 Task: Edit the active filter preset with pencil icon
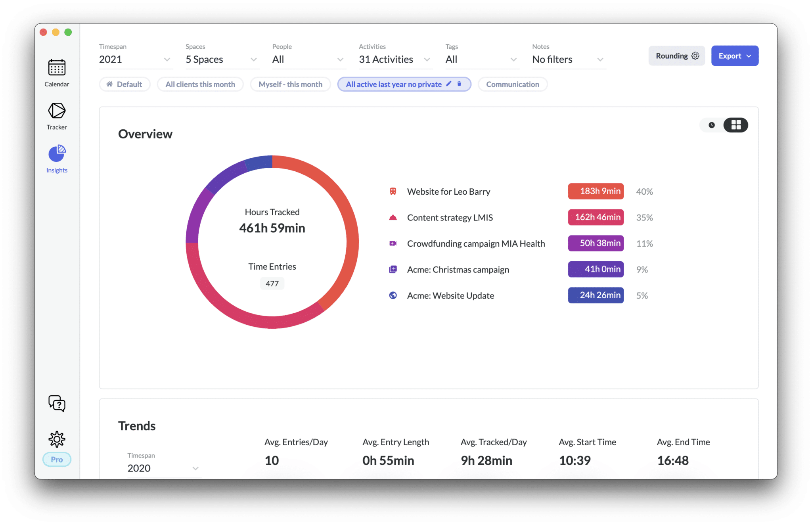pyautogui.click(x=448, y=84)
